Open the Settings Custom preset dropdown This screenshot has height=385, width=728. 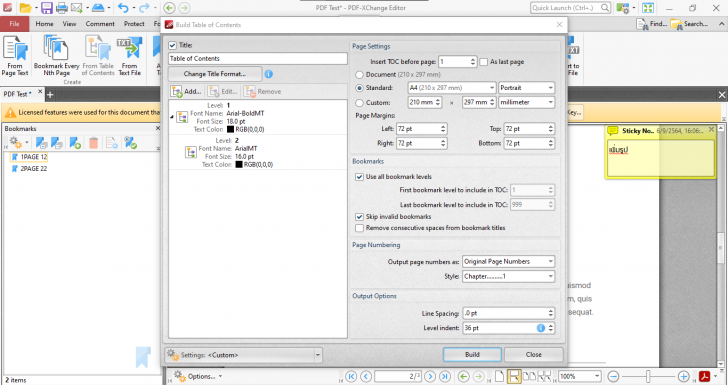click(243, 355)
